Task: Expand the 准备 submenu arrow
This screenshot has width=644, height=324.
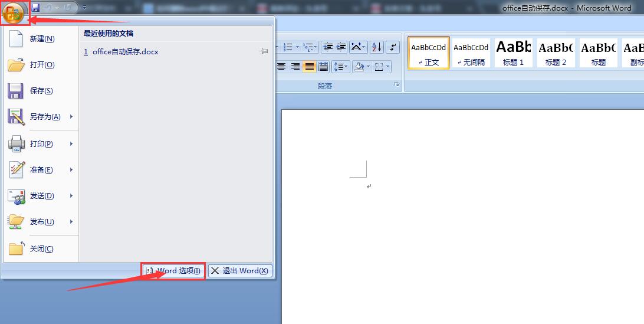Action: [x=71, y=170]
